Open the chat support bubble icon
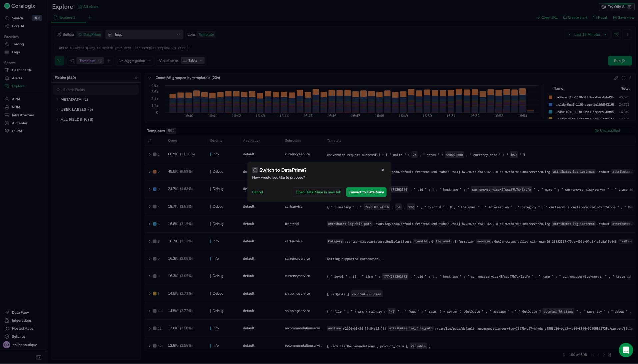 pos(626,350)
